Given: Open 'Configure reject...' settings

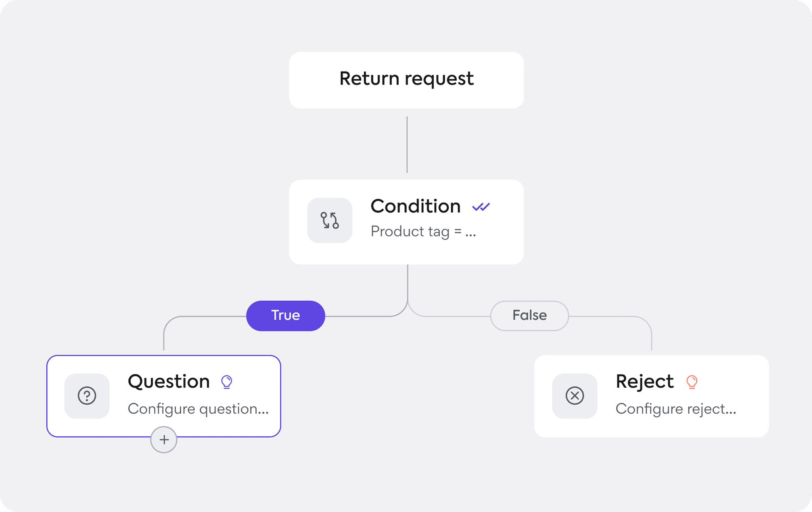Looking at the screenshot, I should [x=676, y=409].
